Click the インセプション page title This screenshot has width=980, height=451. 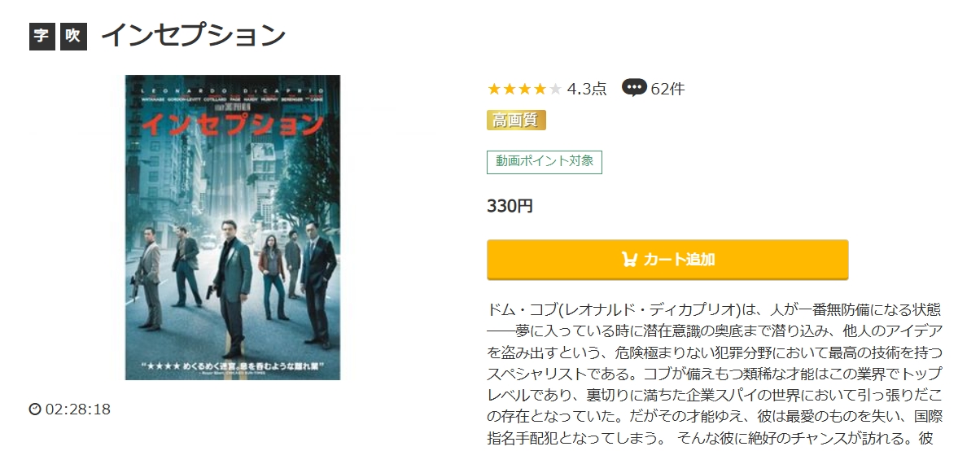[x=193, y=36]
